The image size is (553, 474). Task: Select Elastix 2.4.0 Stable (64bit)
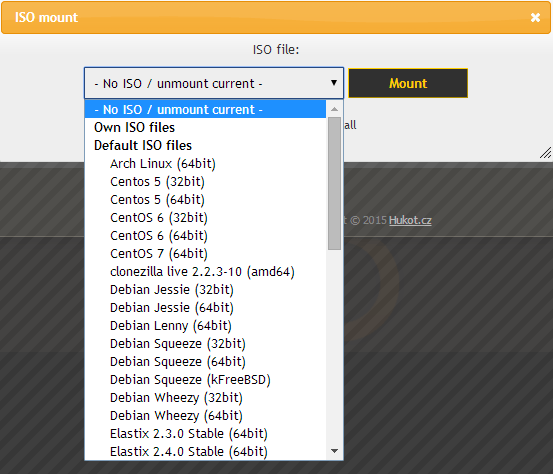(x=205, y=451)
